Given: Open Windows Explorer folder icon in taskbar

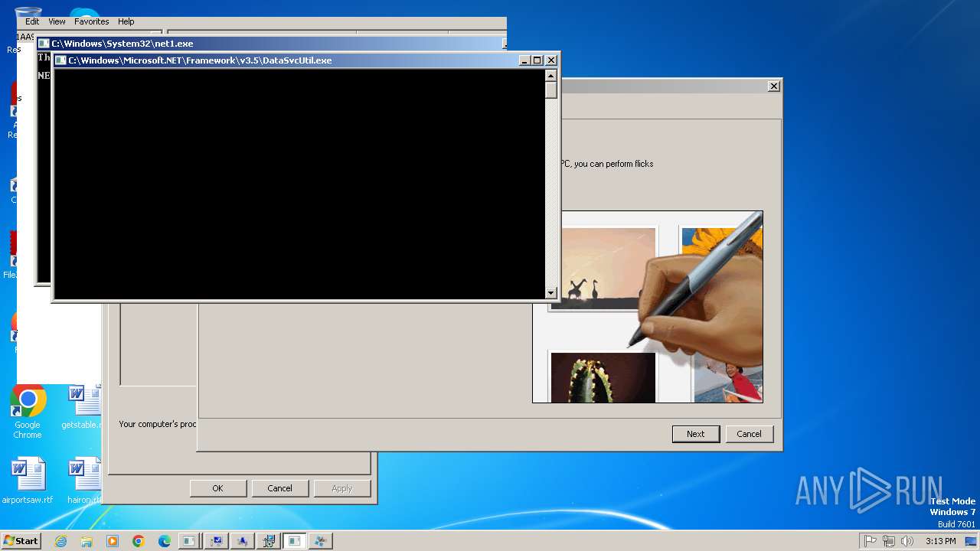Looking at the screenshot, I should click(x=87, y=541).
